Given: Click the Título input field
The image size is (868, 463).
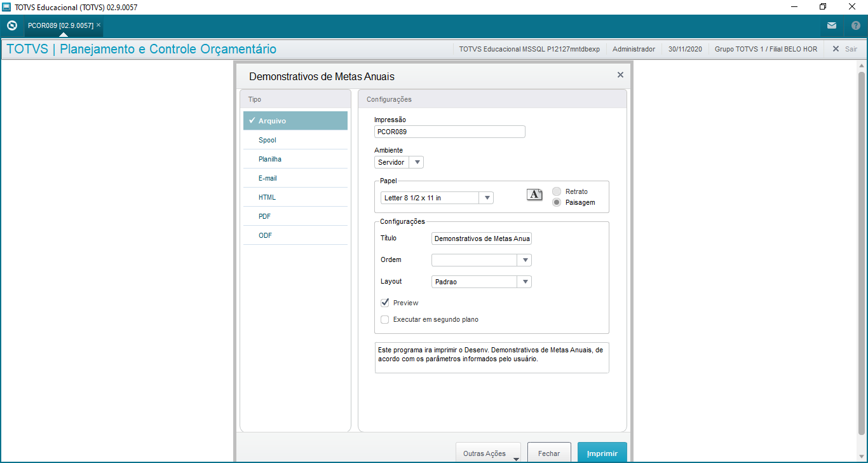Looking at the screenshot, I should coord(482,238).
